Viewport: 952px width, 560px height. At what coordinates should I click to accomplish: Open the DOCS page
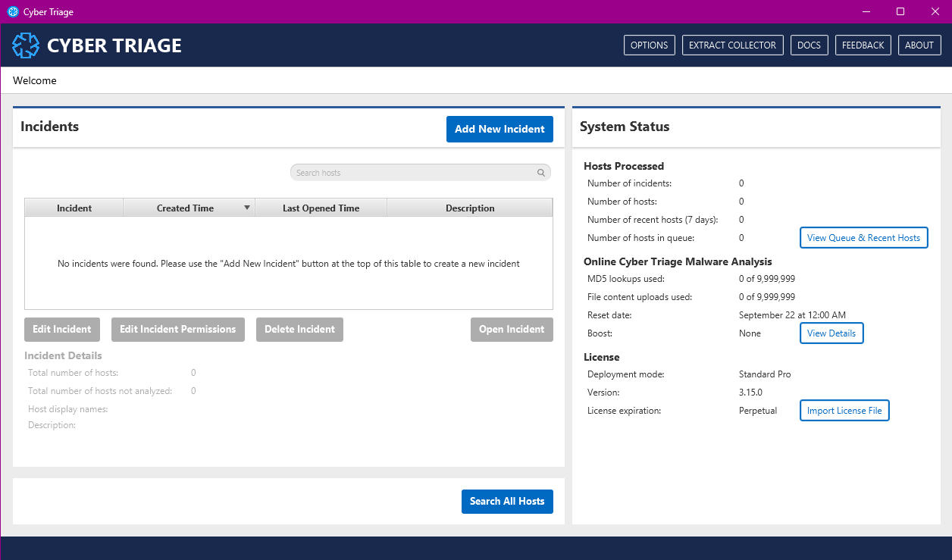click(x=810, y=45)
